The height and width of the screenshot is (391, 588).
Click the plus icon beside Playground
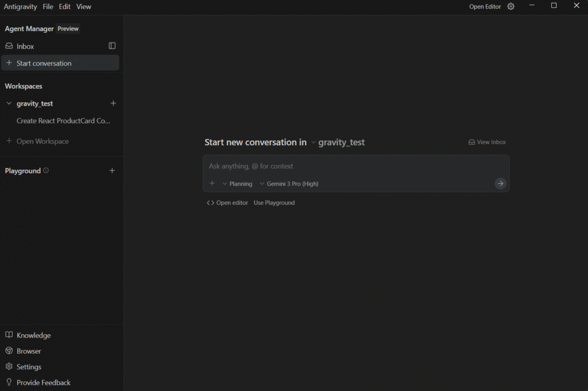(112, 171)
